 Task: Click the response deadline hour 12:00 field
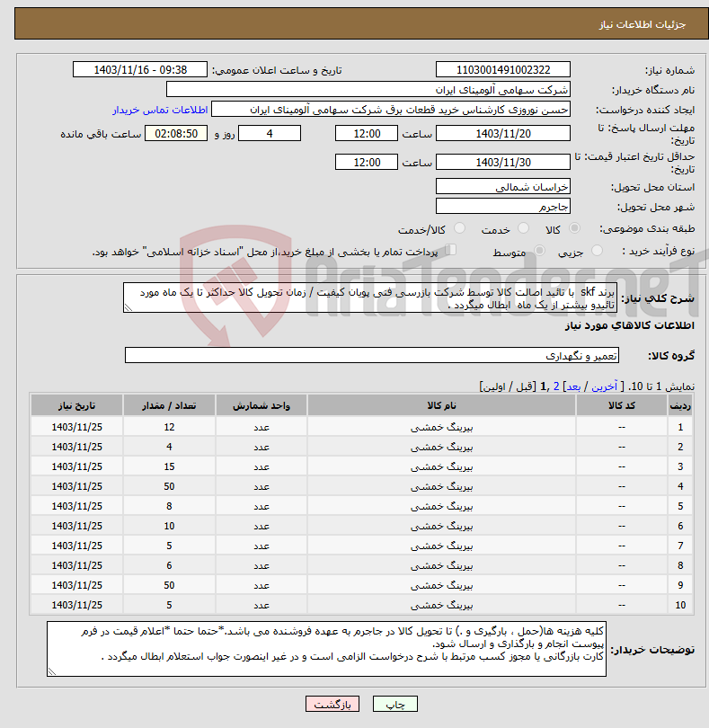coord(367,134)
